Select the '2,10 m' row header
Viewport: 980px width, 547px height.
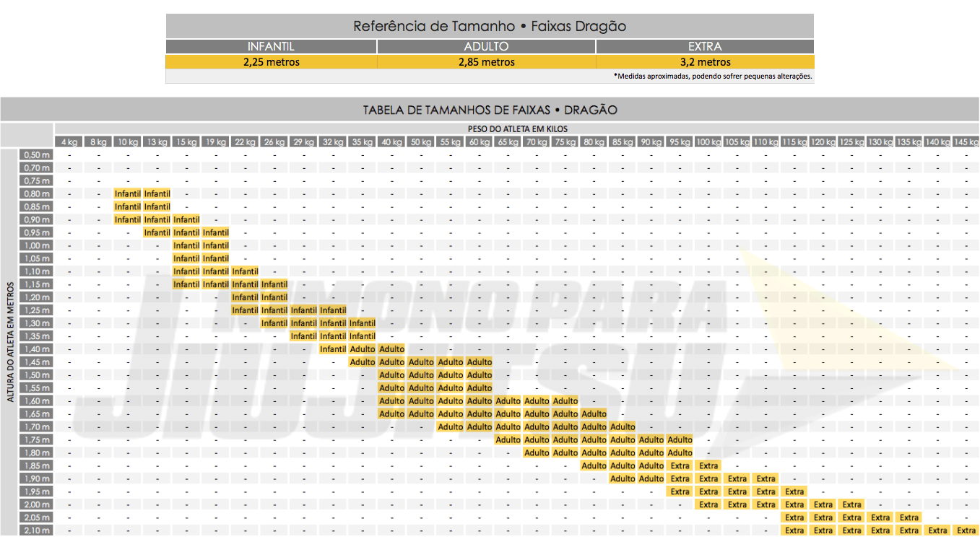[x=36, y=531]
